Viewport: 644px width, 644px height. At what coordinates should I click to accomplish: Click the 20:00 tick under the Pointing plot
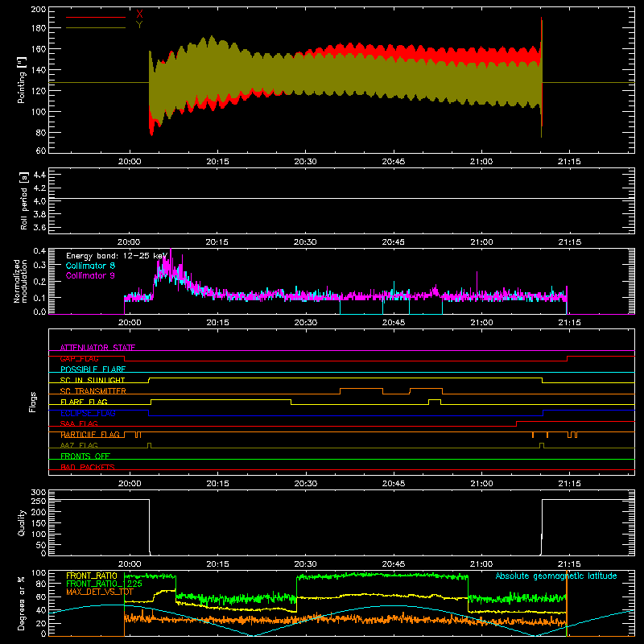[x=130, y=162]
